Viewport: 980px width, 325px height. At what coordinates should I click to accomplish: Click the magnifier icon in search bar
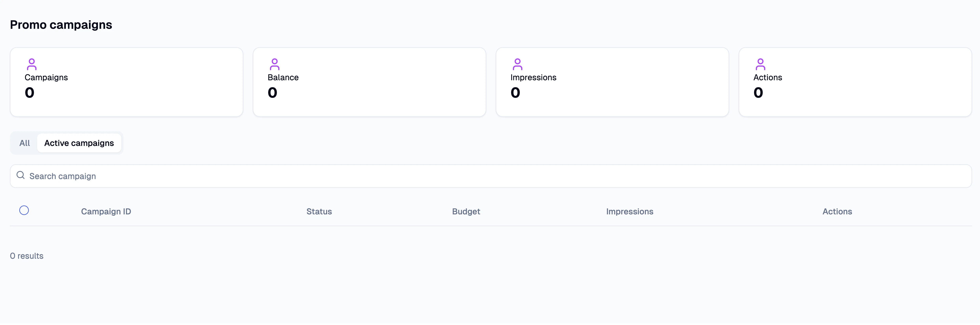[21, 175]
